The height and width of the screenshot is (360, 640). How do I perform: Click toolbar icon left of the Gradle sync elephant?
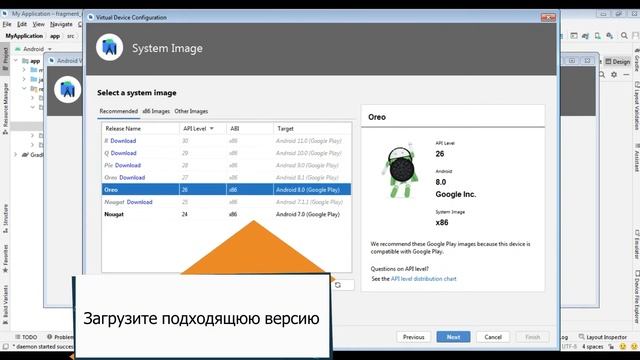coord(574,36)
